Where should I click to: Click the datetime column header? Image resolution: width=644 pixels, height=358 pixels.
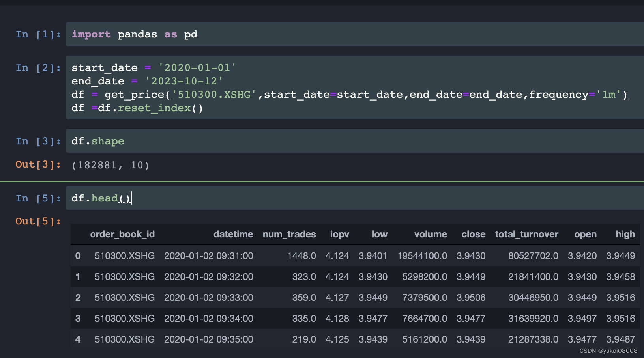pyautogui.click(x=233, y=234)
